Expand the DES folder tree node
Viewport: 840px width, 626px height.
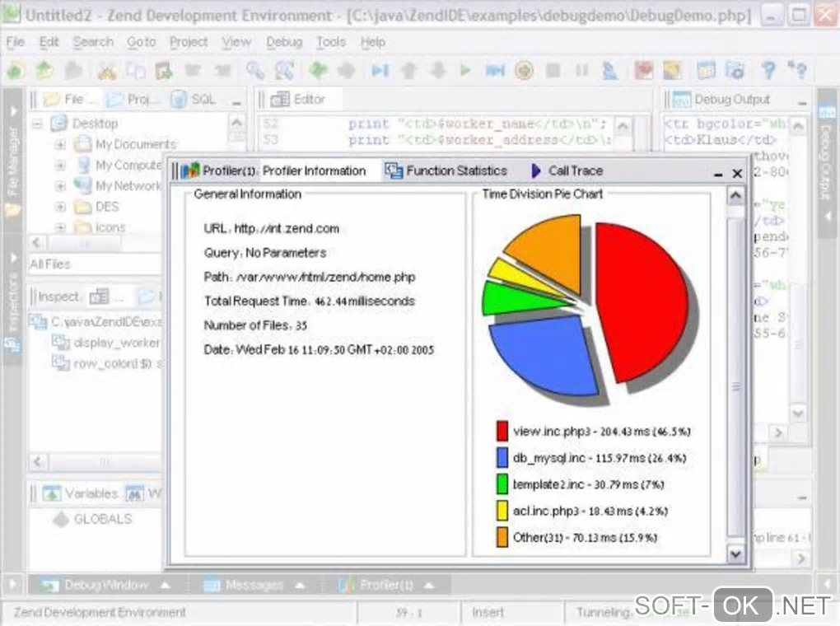(61, 207)
